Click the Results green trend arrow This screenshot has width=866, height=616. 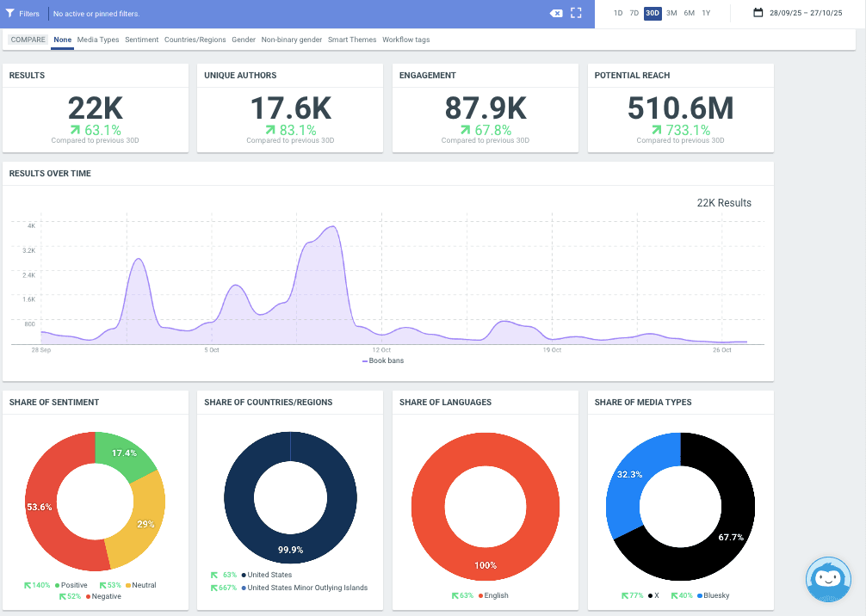(75, 131)
